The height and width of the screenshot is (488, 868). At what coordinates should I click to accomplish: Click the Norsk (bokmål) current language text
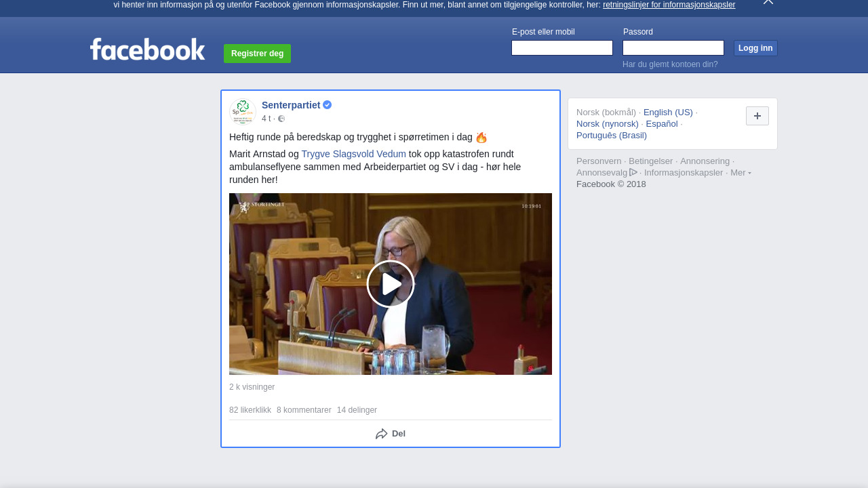point(606,113)
